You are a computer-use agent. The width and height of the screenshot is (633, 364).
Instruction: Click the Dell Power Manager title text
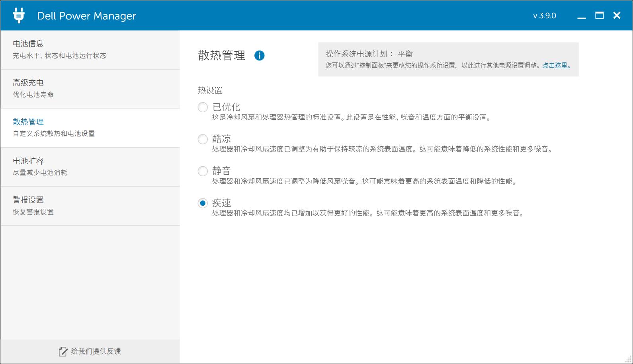click(86, 16)
